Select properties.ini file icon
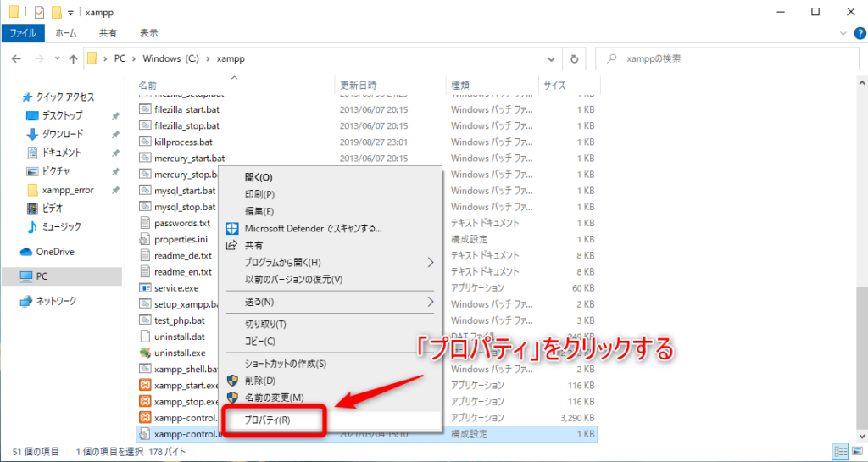This screenshot has width=868, height=462. 145,239
